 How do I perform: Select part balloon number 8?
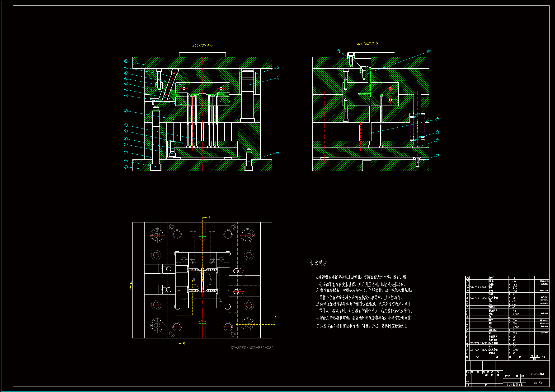[x=126, y=111]
